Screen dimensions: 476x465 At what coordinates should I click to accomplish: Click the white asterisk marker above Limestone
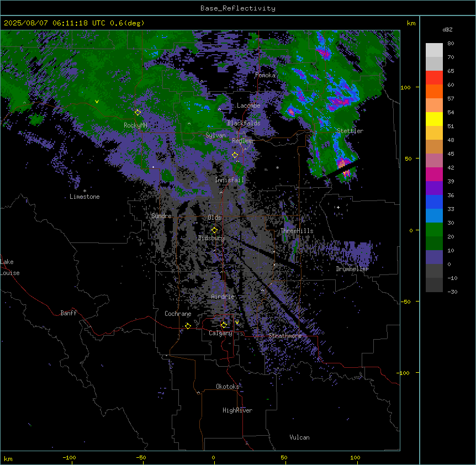coord(84,191)
